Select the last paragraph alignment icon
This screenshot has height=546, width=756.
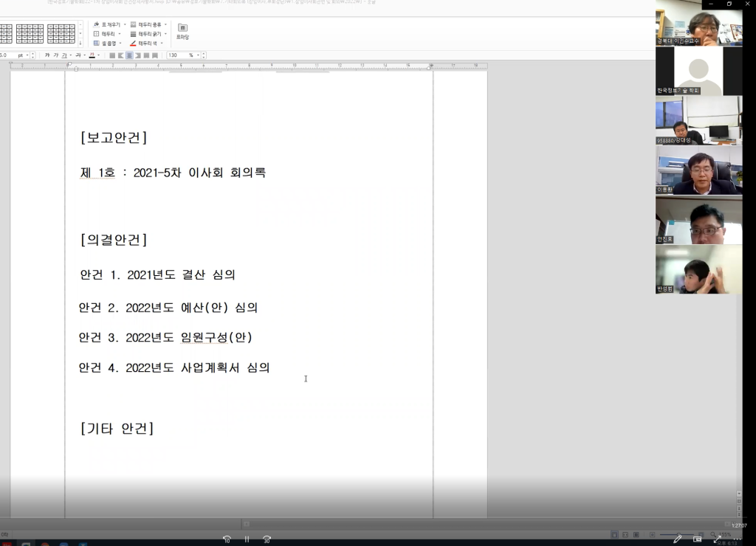click(x=155, y=55)
